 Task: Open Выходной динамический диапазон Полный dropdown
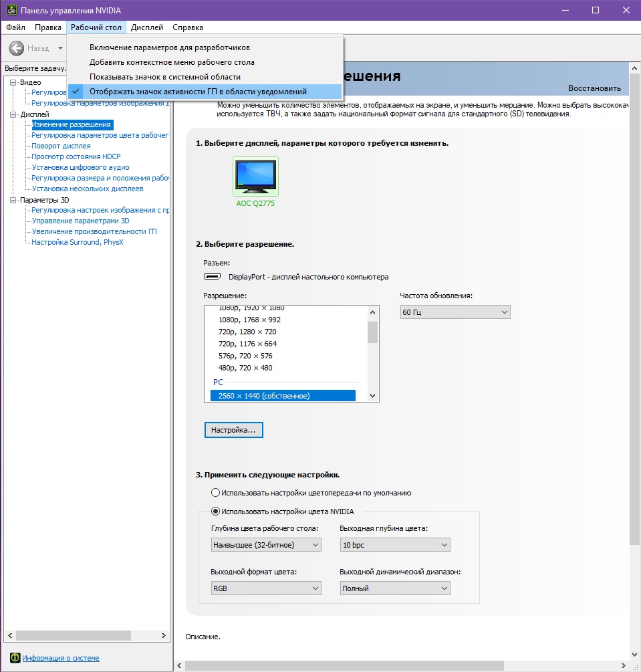pyautogui.click(x=395, y=588)
